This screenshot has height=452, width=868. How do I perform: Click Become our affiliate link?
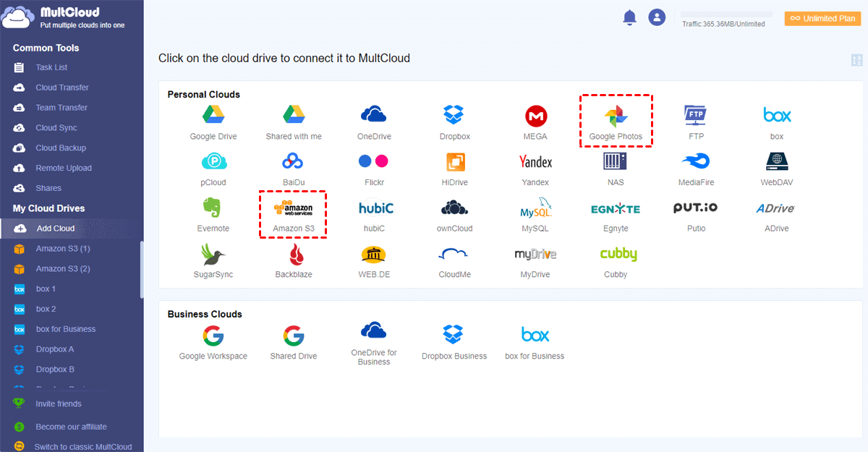(x=71, y=427)
